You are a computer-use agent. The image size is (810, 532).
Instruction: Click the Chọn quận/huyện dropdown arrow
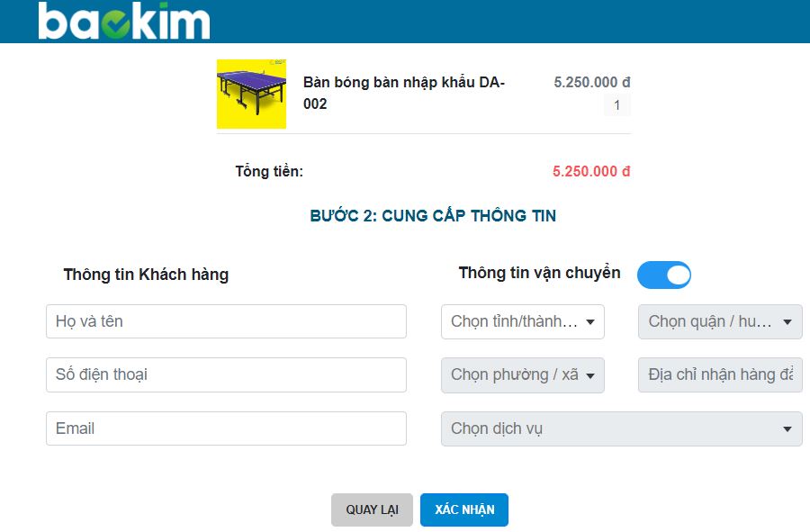(x=787, y=321)
